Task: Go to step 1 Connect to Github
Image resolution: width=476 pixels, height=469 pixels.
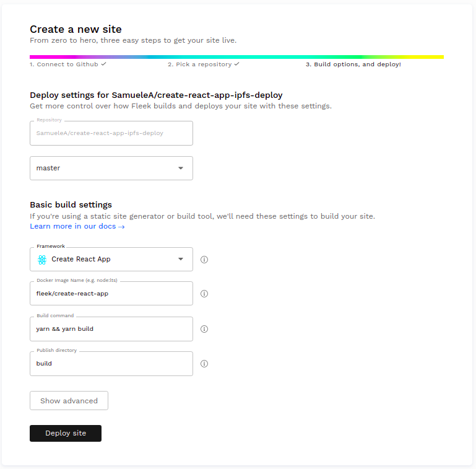Action: pyautogui.click(x=64, y=64)
